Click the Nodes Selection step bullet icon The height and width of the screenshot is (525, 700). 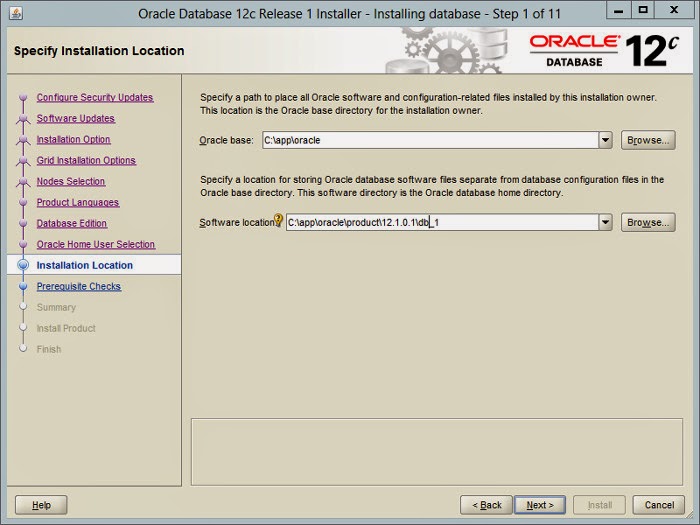[x=23, y=181]
